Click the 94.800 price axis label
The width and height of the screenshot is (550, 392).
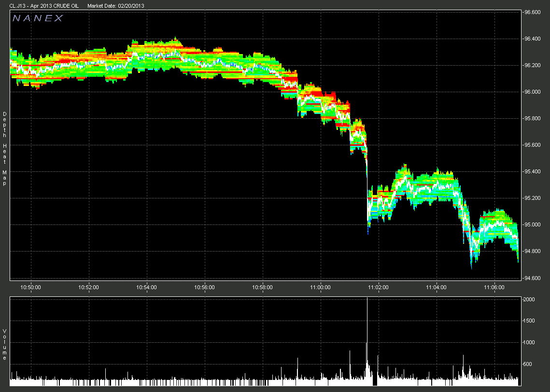[532, 252]
